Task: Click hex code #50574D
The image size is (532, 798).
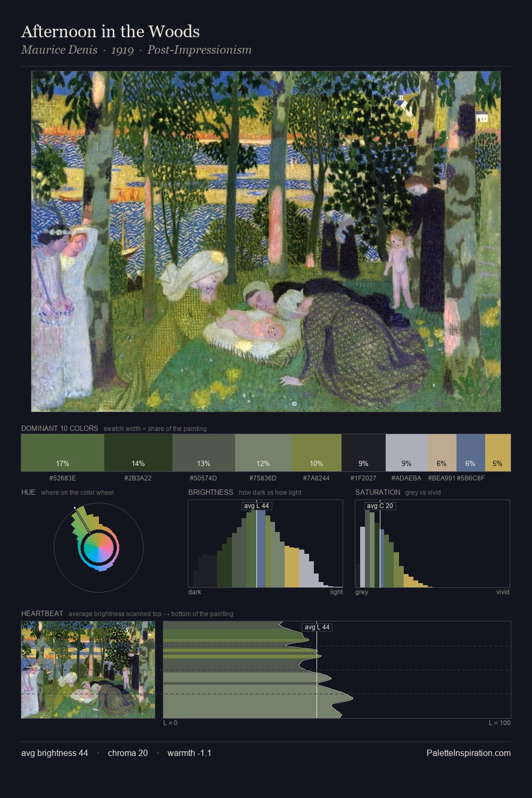Action: point(204,478)
